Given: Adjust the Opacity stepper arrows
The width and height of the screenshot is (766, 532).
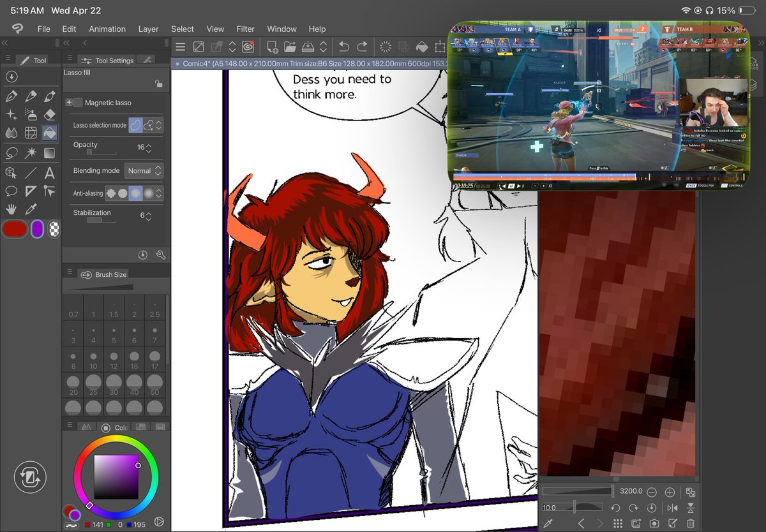Looking at the screenshot, I should pos(149,147).
